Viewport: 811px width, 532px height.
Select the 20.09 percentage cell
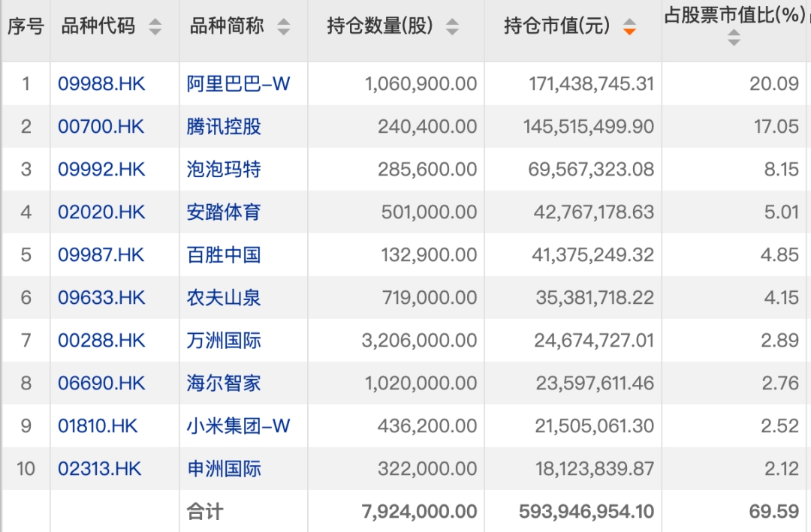click(774, 84)
